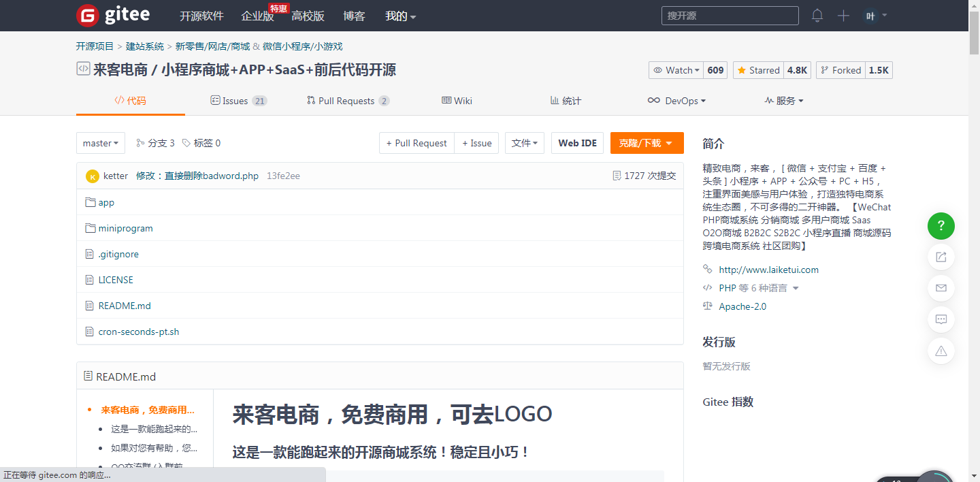Star the repository with Starred button
The height and width of the screenshot is (482, 980).
(759, 70)
